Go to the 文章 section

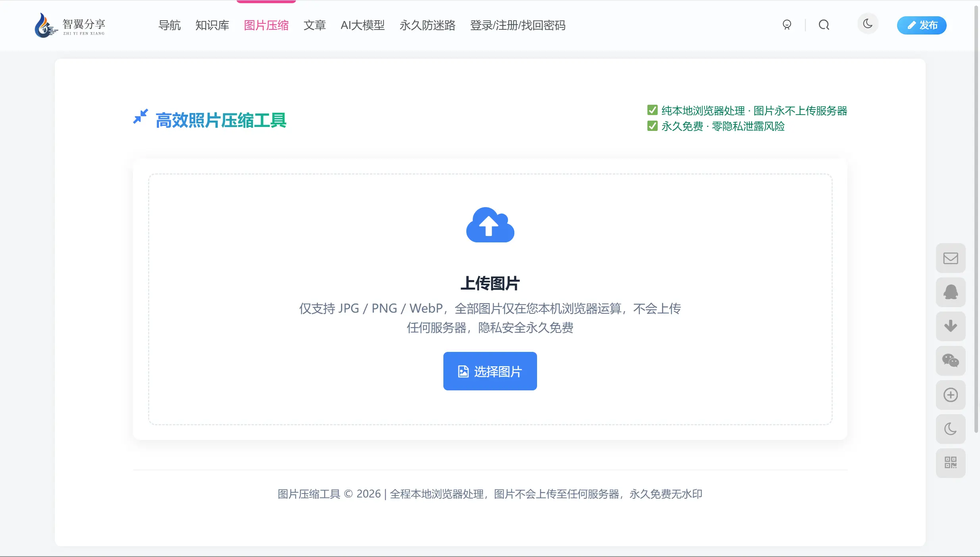(x=315, y=25)
